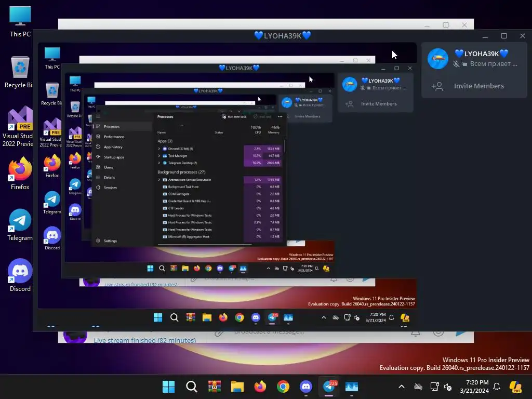Select the Background Task Host process row
532x399 pixels.
coord(219,187)
